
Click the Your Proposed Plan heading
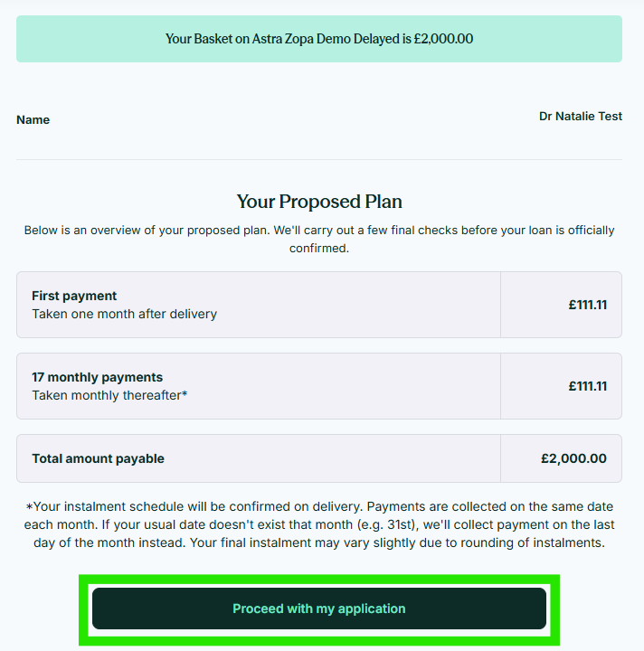319,202
